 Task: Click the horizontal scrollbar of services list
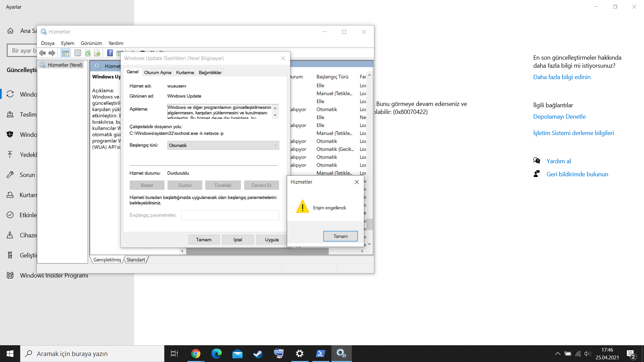[x=257, y=251]
